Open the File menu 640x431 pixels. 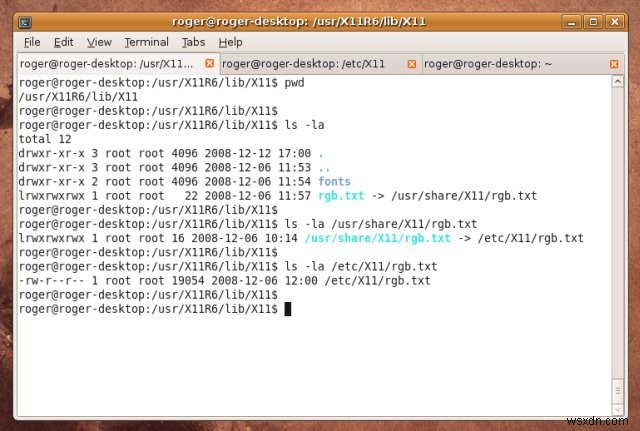[32, 42]
